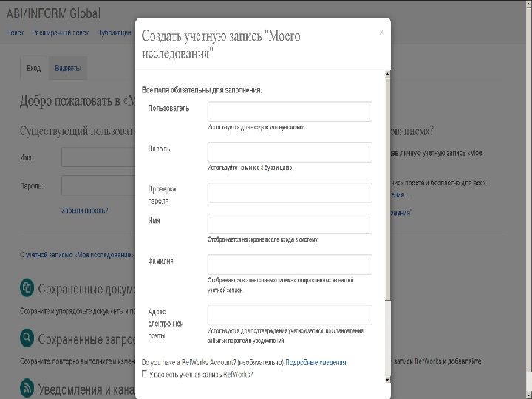Open the Публикации link

coord(114,33)
